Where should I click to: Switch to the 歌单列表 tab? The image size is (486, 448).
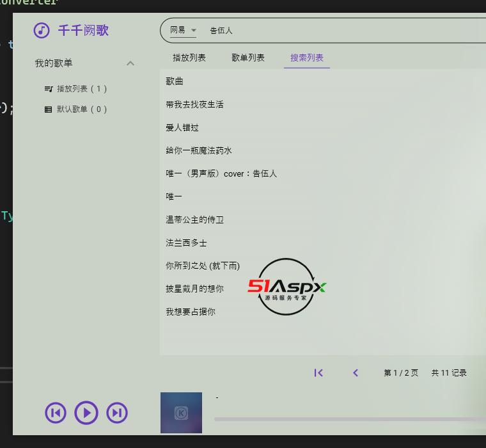248,58
